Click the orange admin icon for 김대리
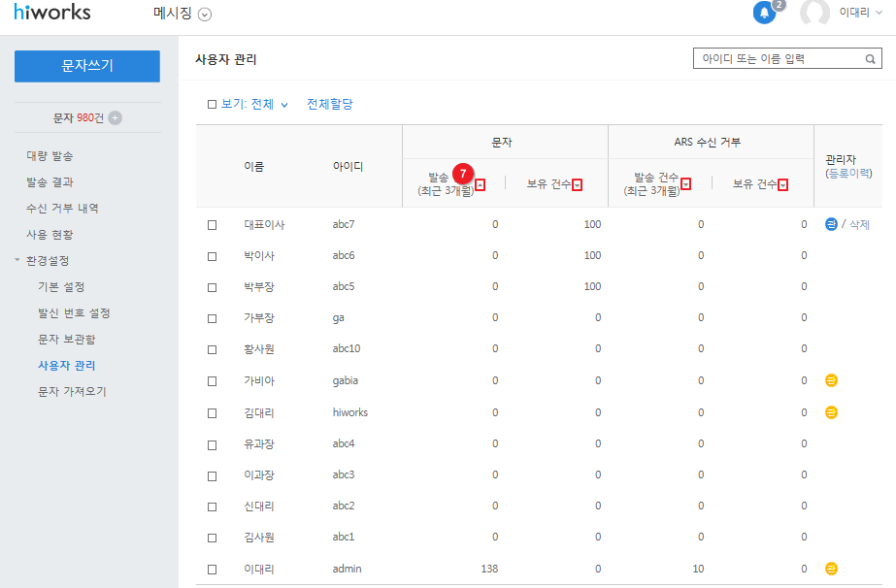Viewport: 896px width, 588px height. [x=831, y=412]
